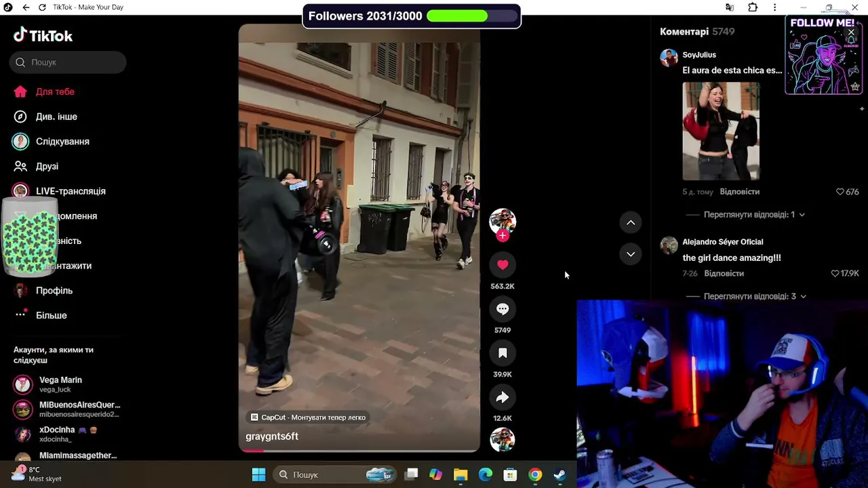Open Task View on the taskbar
868x488 pixels.
click(x=412, y=474)
